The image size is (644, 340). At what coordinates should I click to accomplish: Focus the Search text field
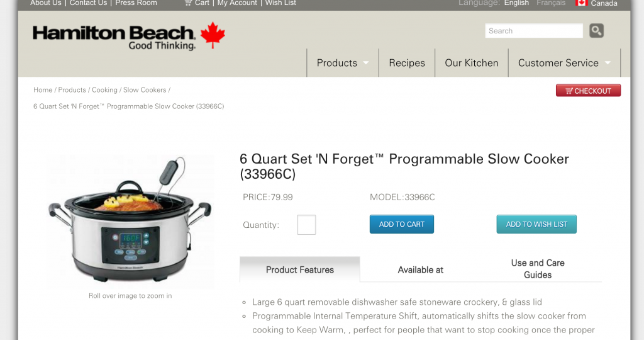(x=535, y=31)
